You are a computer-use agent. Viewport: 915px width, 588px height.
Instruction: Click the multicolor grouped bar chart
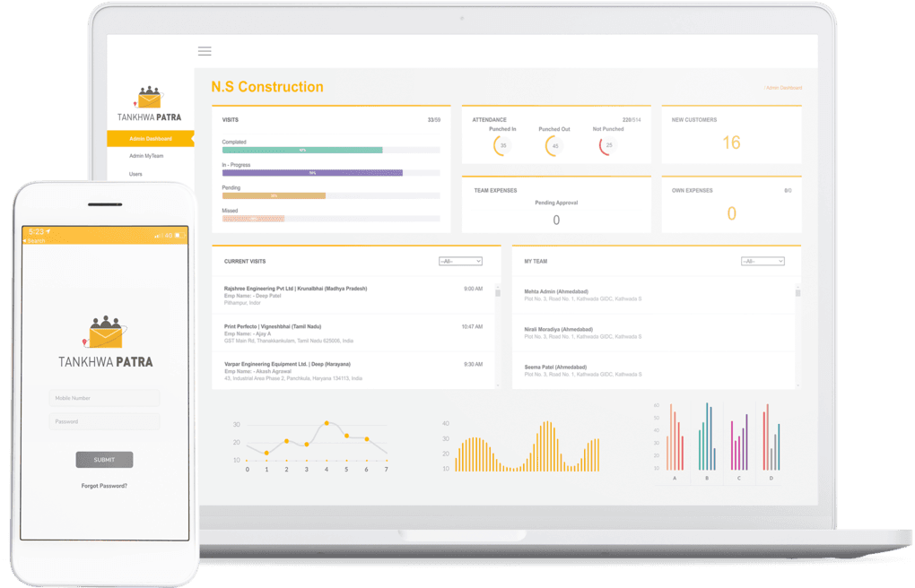[717, 442]
